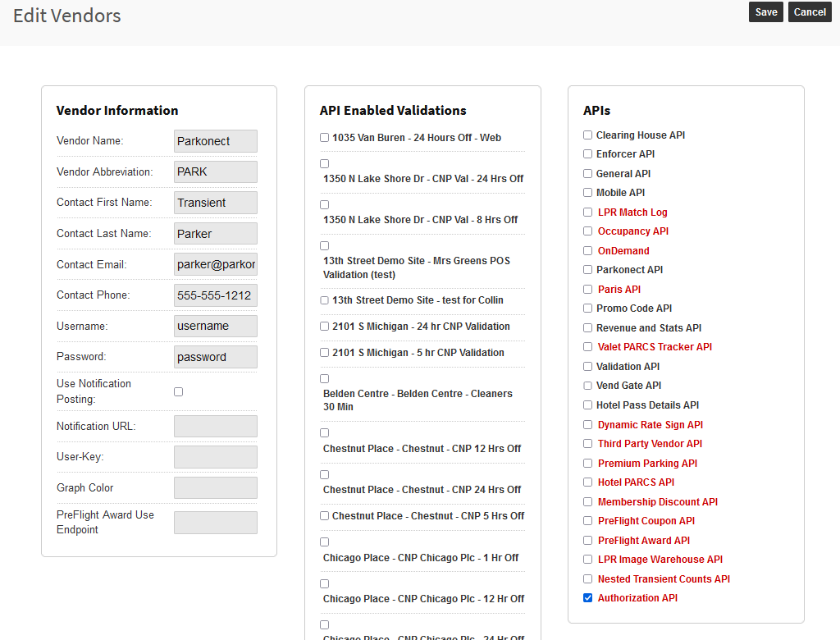Enable the LPR Match Log checkbox

(587, 213)
